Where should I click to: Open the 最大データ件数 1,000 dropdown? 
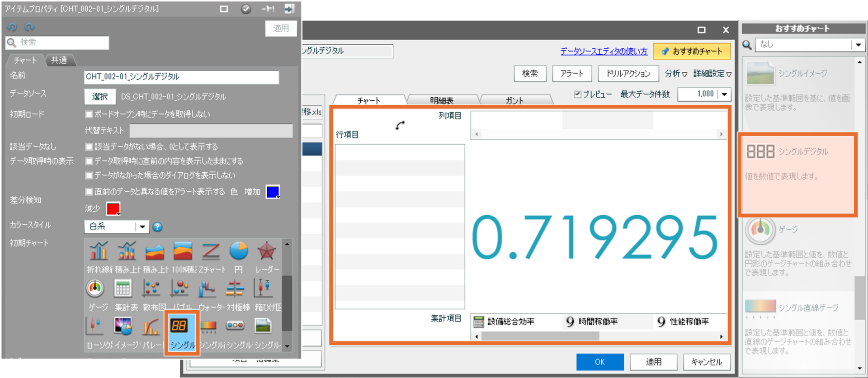click(725, 94)
